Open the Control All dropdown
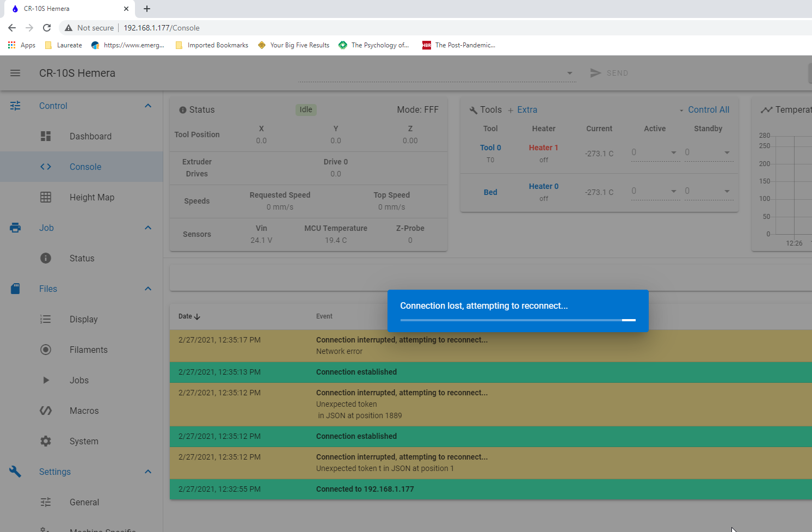 click(x=704, y=110)
